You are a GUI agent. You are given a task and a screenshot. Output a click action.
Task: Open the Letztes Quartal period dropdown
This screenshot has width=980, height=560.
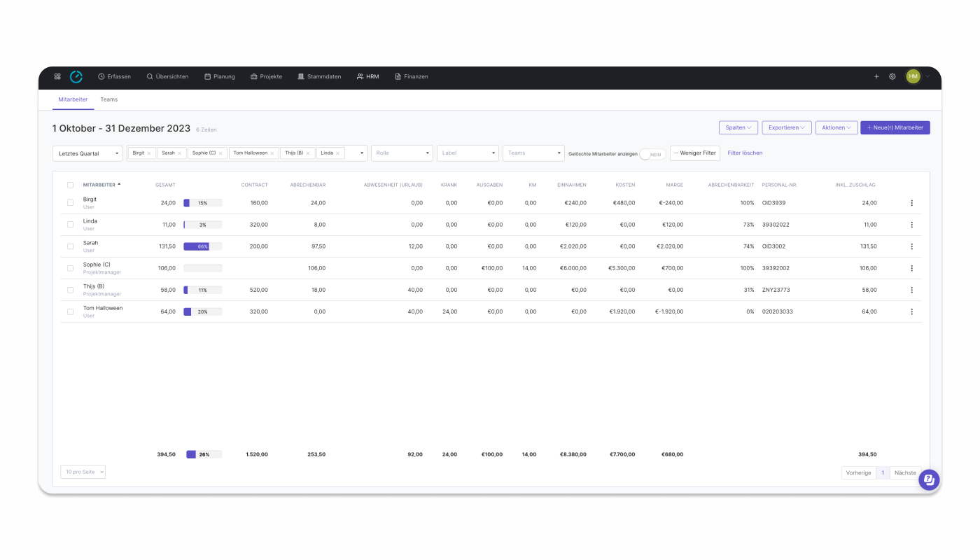tap(87, 153)
